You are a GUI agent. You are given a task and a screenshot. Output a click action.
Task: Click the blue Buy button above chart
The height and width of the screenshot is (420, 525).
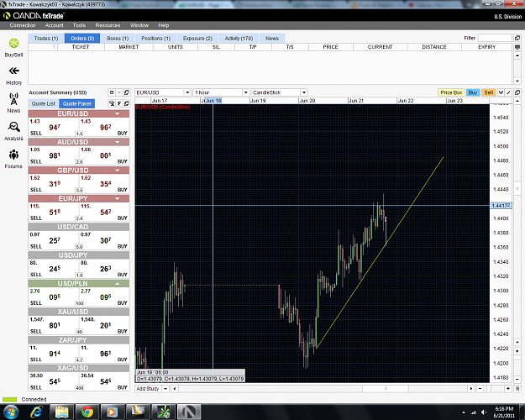coord(473,92)
